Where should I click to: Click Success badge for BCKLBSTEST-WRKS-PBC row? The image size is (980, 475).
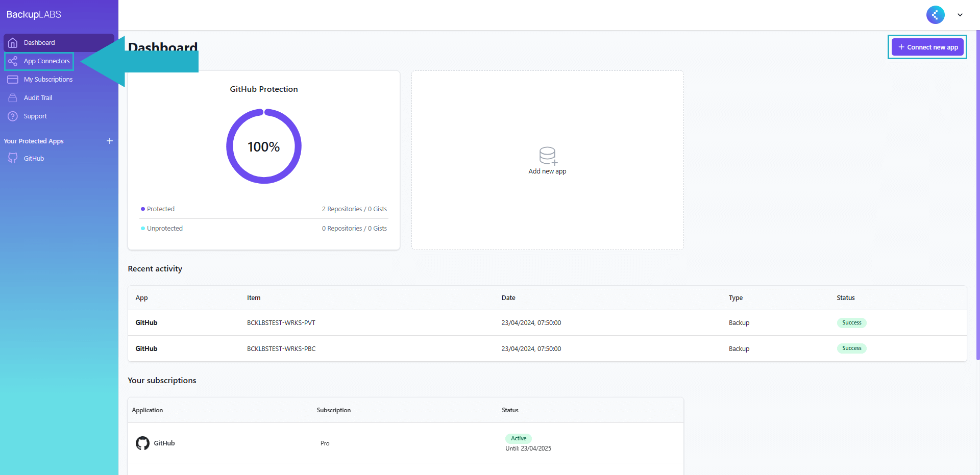pos(851,348)
